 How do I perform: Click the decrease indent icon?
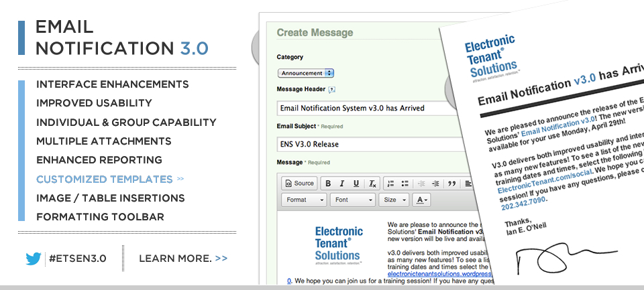click(x=421, y=184)
